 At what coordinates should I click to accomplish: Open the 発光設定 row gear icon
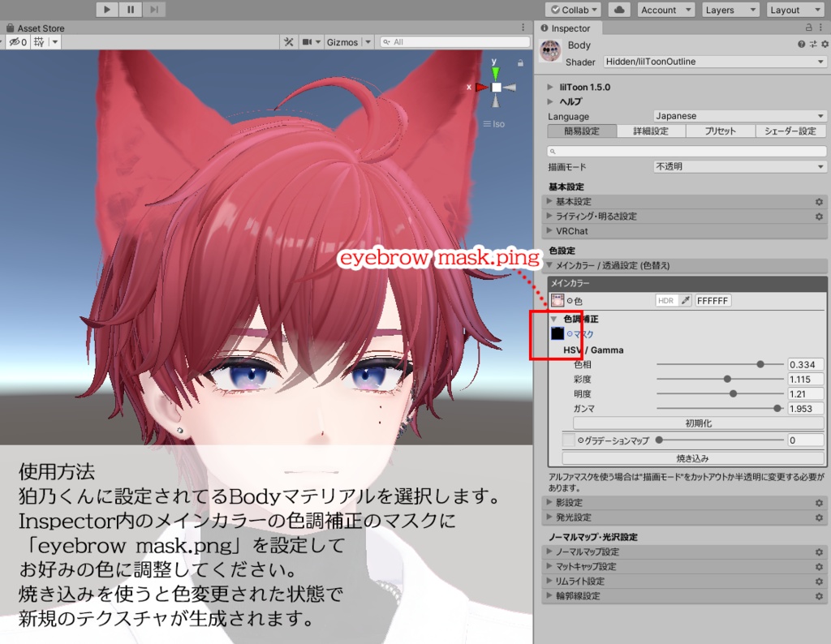(x=820, y=517)
